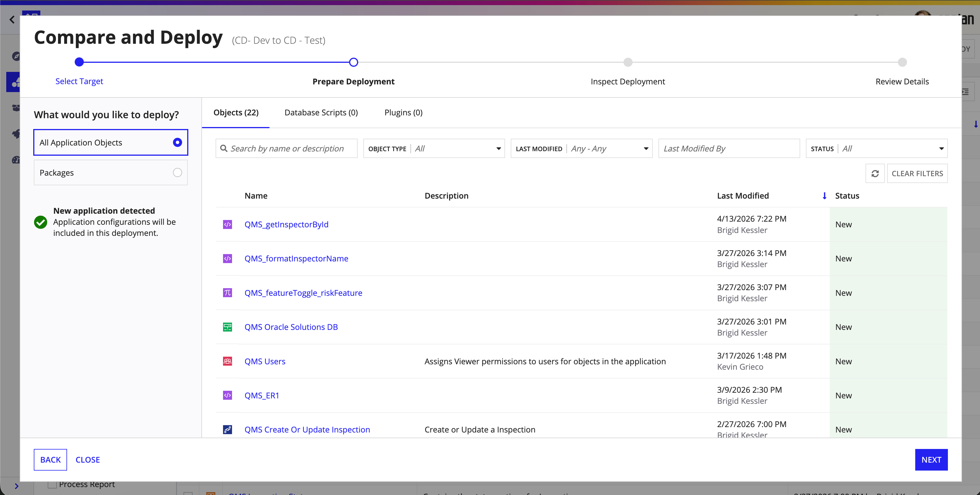Click the Select Target filled step marker
980x495 pixels.
coord(79,62)
